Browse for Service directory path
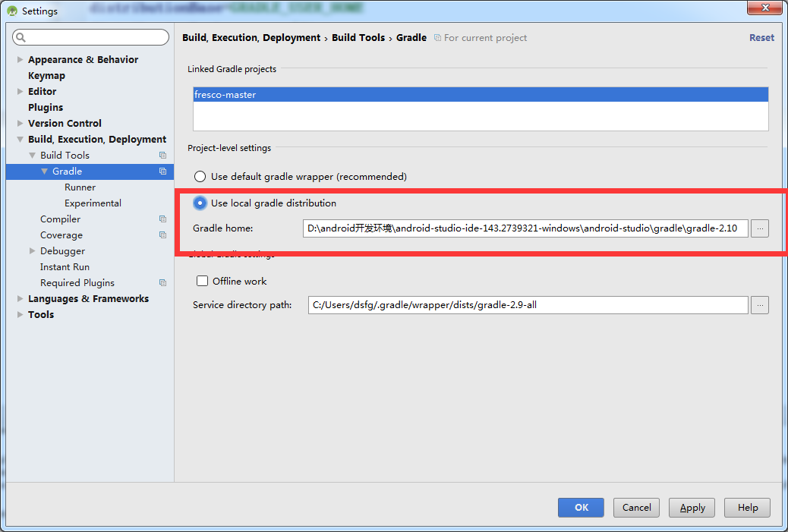 pos(760,305)
